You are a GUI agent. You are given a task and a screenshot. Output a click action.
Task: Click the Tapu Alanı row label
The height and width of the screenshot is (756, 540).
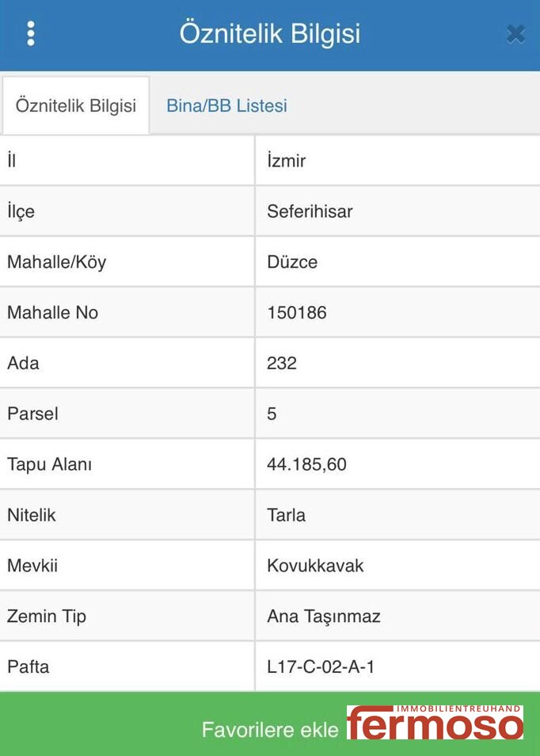click(x=49, y=465)
